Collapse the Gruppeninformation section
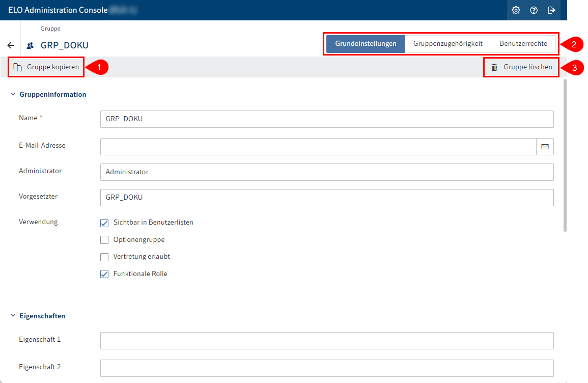The height and width of the screenshot is (383, 588). coord(13,94)
